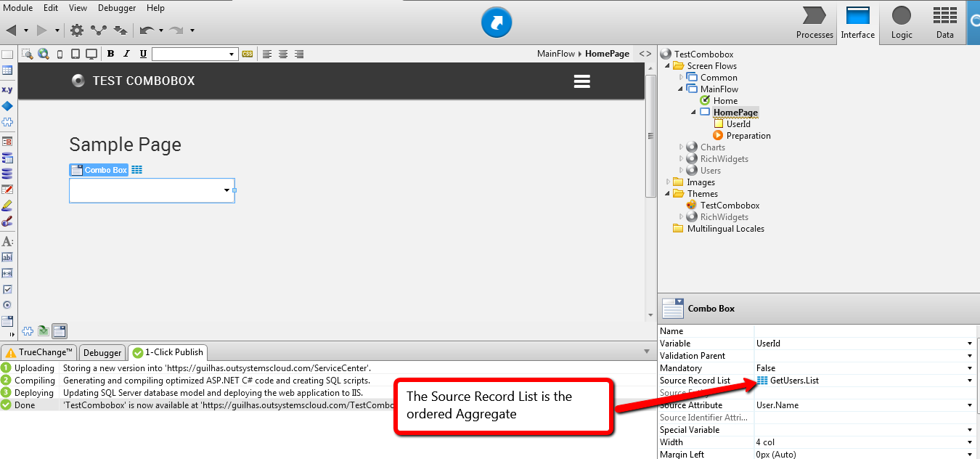The width and height of the screenshot is (980, 459).
Task: Toggle italic formatting
Action: coord(126,54)
